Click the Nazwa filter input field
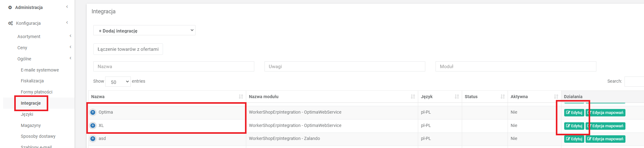Viewport: 644px width, 148px height. click(174, 67)
